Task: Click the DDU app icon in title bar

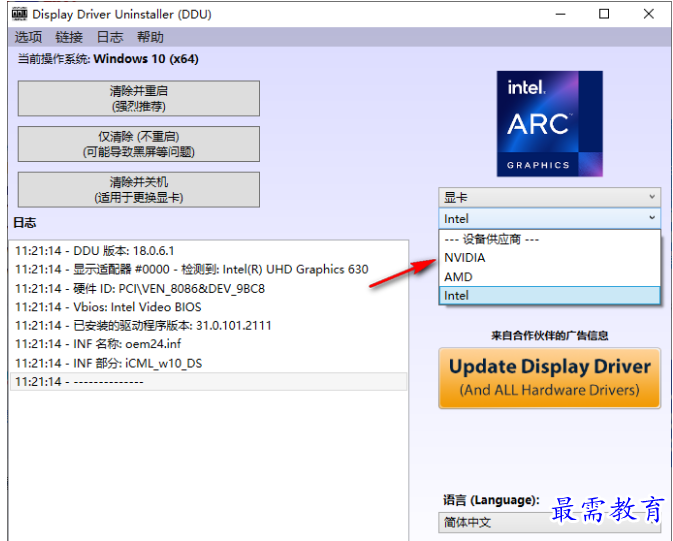Action: [x=19, y=14]
